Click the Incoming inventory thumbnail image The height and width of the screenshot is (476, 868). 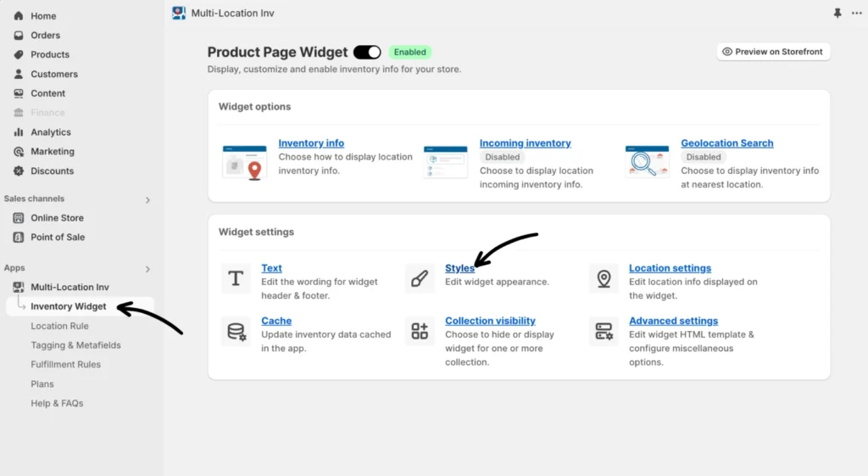[446, 162]
